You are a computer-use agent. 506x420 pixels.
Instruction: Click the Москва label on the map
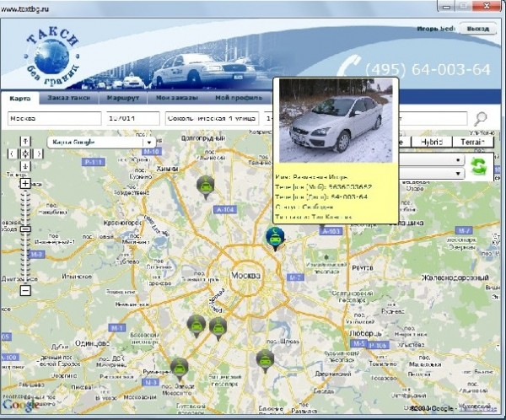click(246, 276)
